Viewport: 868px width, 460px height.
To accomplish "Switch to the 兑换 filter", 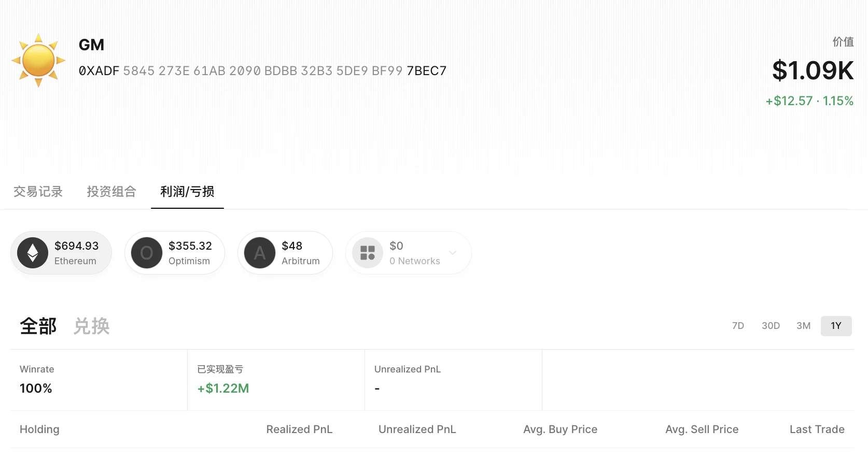I will pyautogui.click(x=92, y=326).
